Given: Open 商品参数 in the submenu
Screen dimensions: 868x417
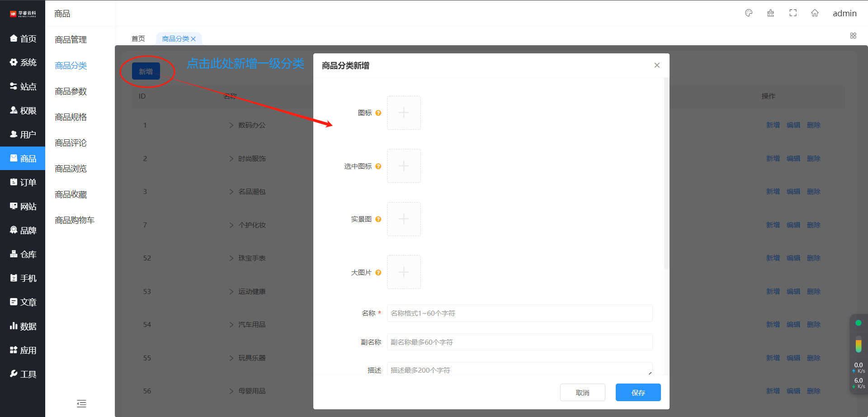Looking at the screenshot, I should (71, 91).
